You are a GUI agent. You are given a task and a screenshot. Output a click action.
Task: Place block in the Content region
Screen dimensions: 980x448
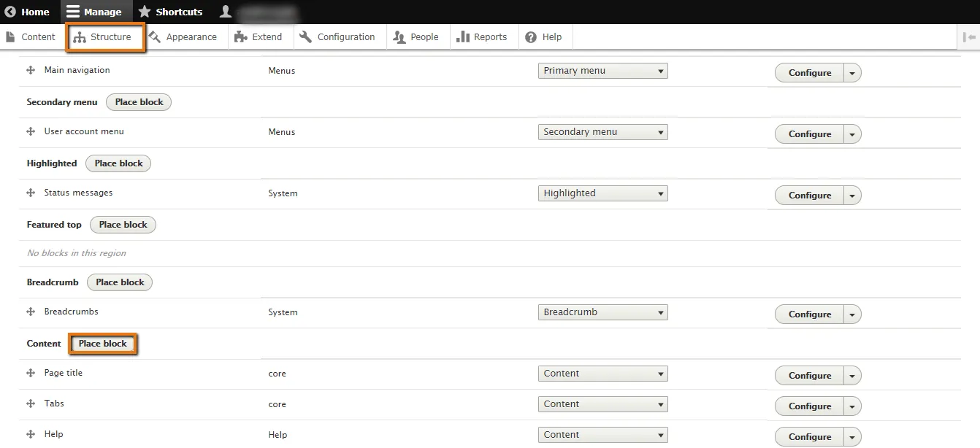pyautogui.click(x=103, y=344)
